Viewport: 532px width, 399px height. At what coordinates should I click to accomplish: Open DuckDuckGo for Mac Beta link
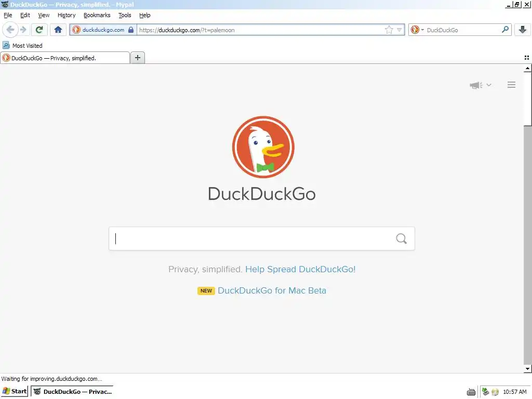pyautogui.click(x=272, y=290)
